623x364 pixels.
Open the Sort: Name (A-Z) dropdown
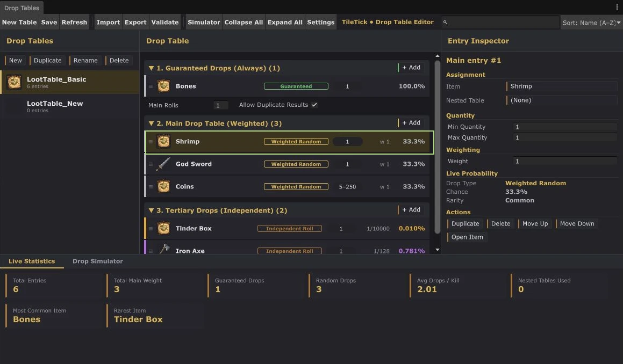point(591,23)
